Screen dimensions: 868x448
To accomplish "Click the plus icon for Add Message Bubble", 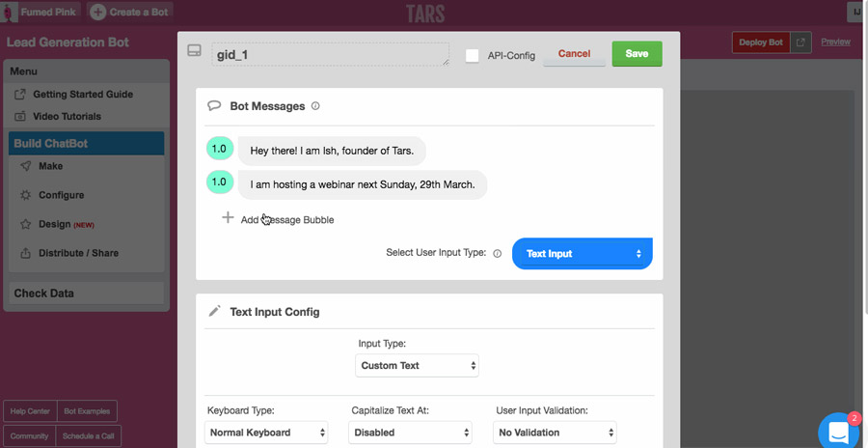I will [x=228, y=218].
